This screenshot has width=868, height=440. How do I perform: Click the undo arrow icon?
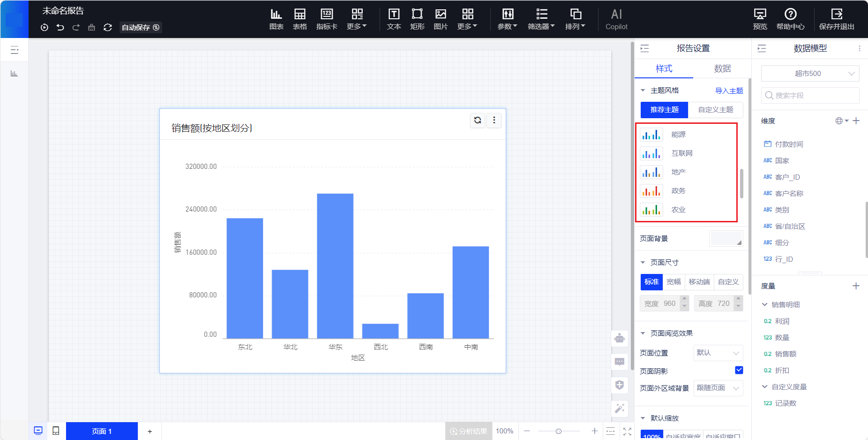[60, 27]
